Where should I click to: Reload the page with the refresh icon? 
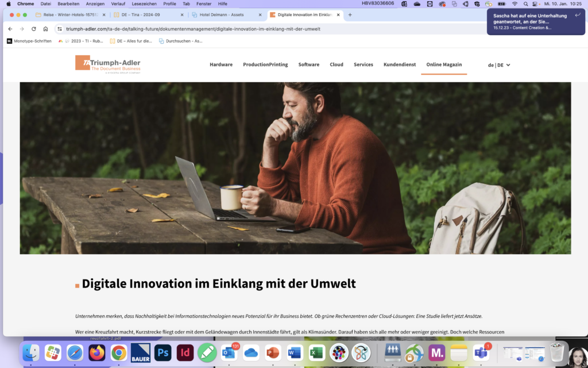click(x=34, y=29)
